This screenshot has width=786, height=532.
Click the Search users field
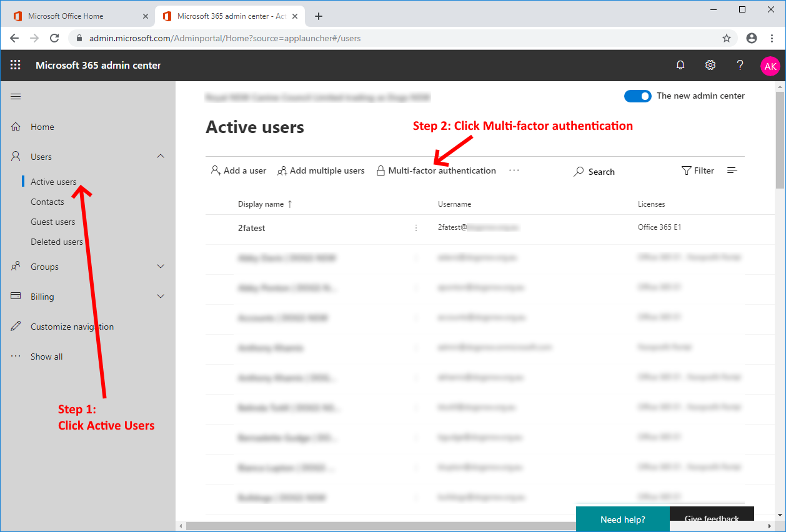[595, 172]
